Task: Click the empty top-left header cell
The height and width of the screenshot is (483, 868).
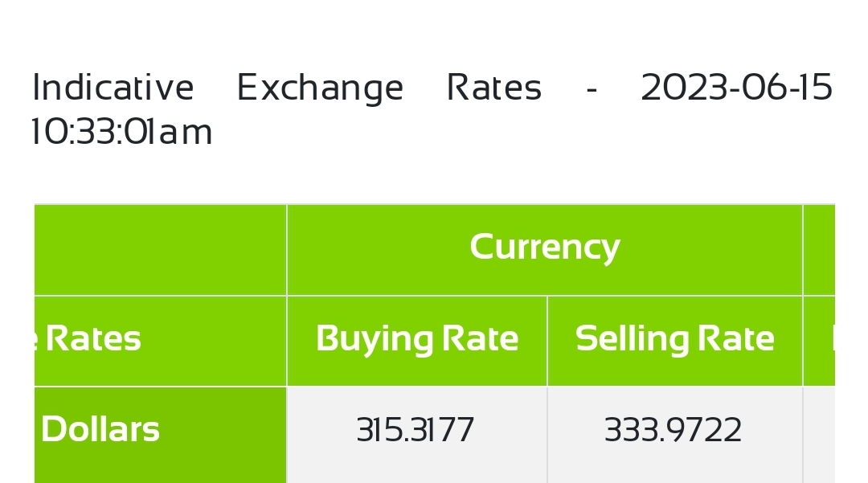Action: point(161,249)
